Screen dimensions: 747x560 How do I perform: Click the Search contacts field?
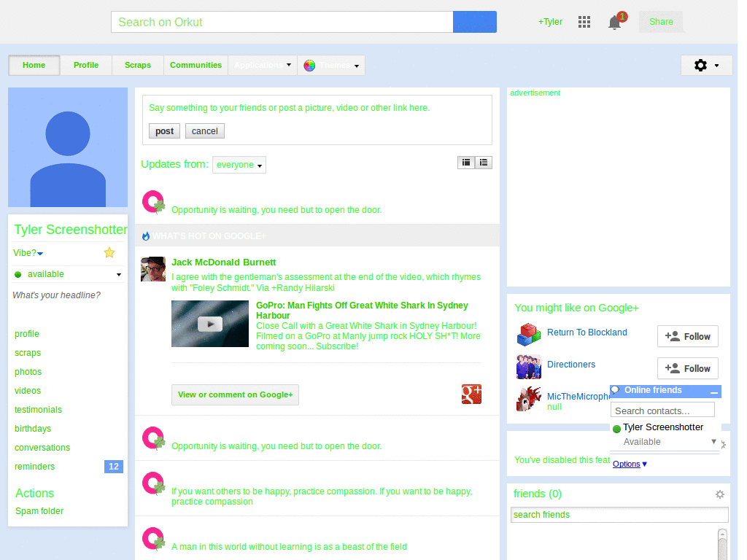(662, 411)
